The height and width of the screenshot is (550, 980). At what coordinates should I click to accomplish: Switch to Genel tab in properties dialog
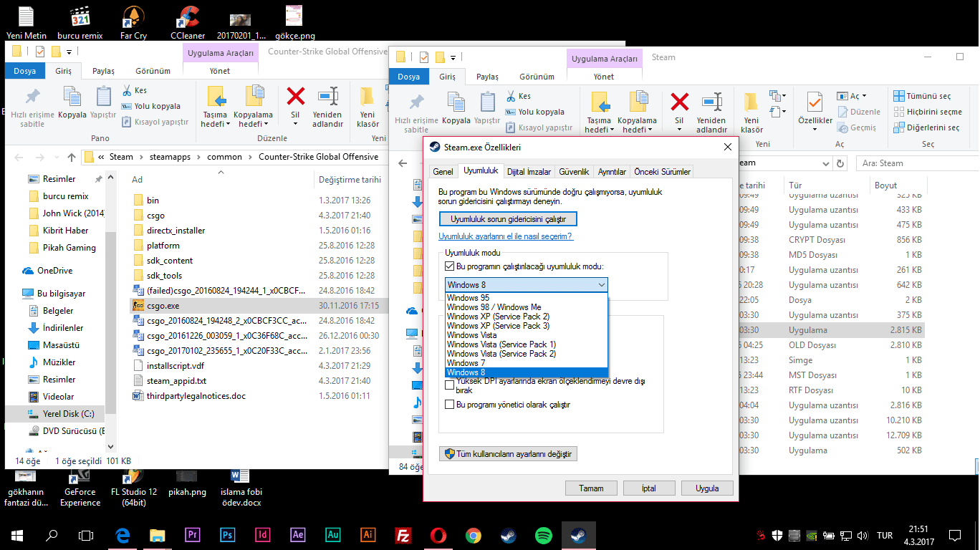pos(443,172)
